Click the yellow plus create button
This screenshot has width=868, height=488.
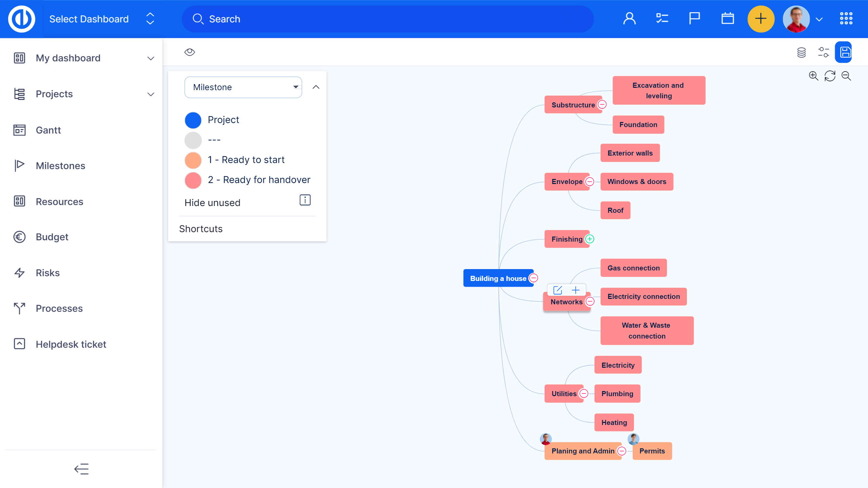(761, 19)
